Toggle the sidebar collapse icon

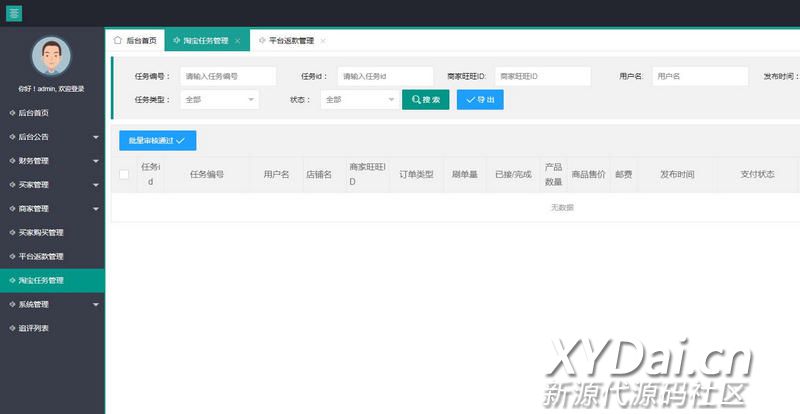coord(14,13)
